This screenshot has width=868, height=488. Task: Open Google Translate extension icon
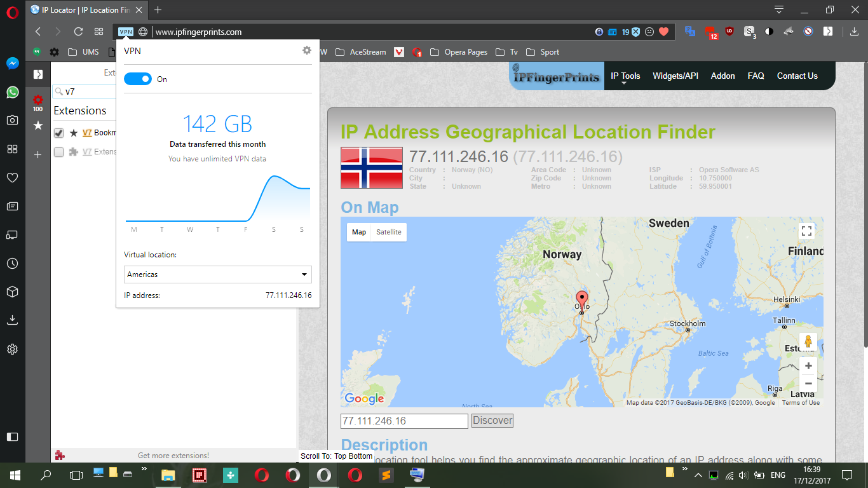point(690,30)
